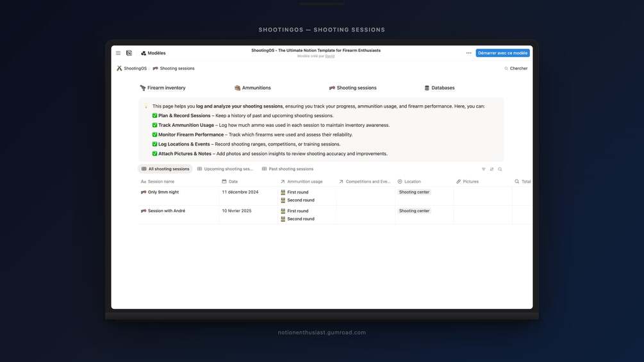
Task: Click the Monitor Firearm Performance checkmark
Action: click(155, 135)
